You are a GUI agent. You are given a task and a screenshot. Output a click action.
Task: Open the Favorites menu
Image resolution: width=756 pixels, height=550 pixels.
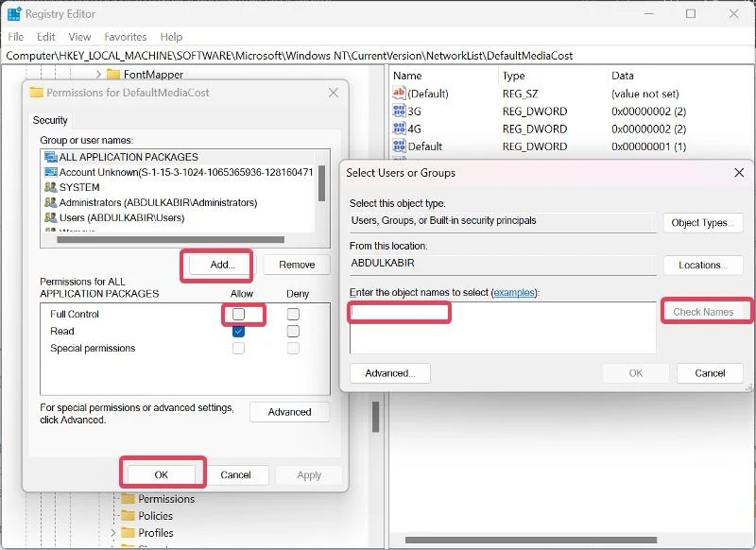coord(126,37)
